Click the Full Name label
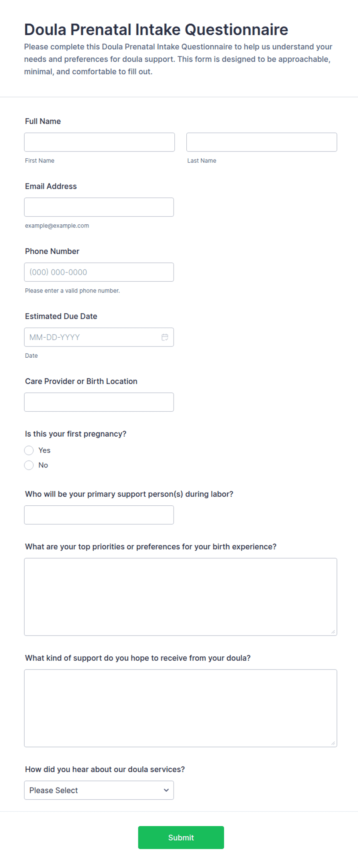 click(43, 121)
